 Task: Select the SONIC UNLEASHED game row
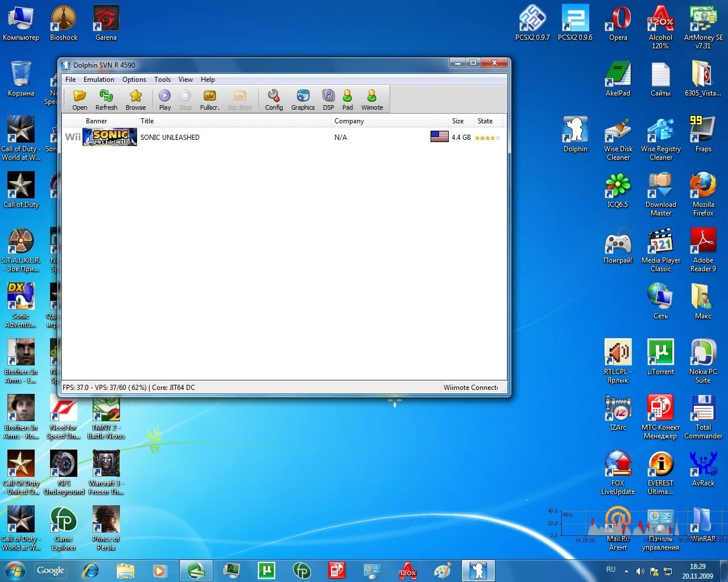283,137
